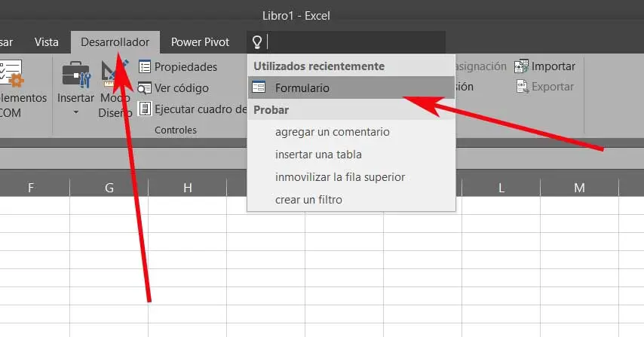The width and height of the screenshot is (644, 337).
Task: Choose Formulario from recently used list
Action: coord(351,87)
